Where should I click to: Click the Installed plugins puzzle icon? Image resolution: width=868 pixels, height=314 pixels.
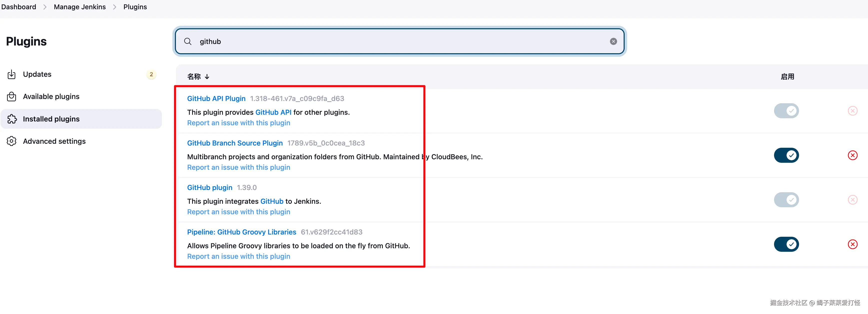pyautogui.click(x=12, y=119)
